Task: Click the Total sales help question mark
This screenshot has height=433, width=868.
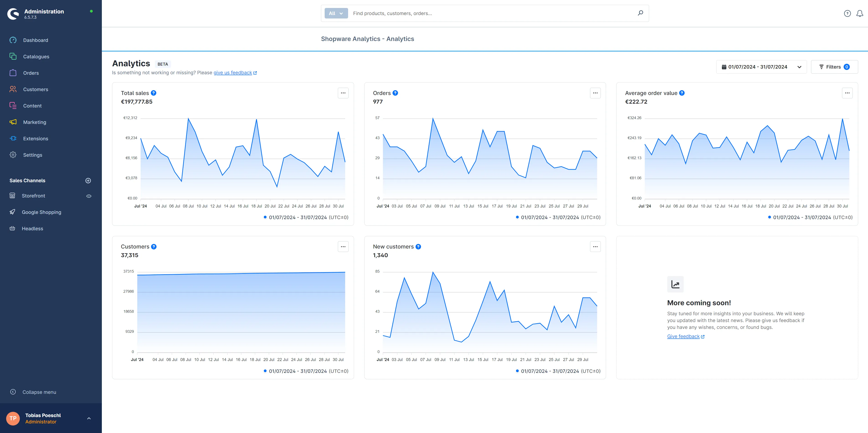Action: tap(154, 93)
